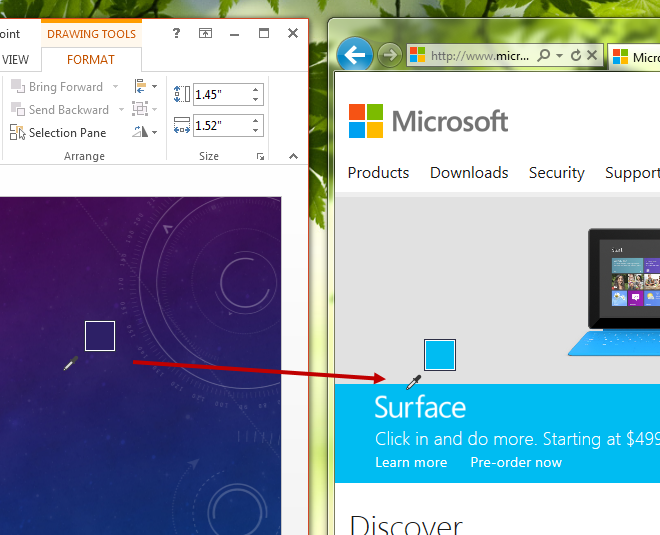
Task: Open the Selection Pane
Action: click(58, 132)
